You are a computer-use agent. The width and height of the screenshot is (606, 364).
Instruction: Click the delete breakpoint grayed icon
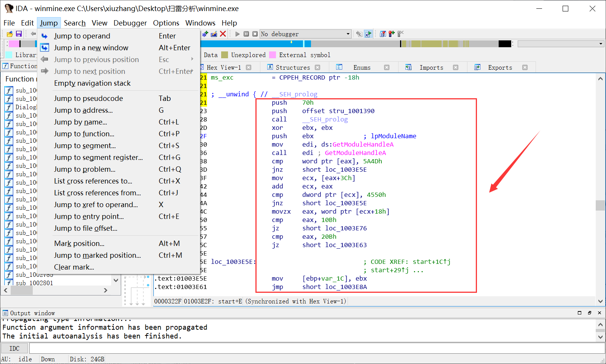400,34
